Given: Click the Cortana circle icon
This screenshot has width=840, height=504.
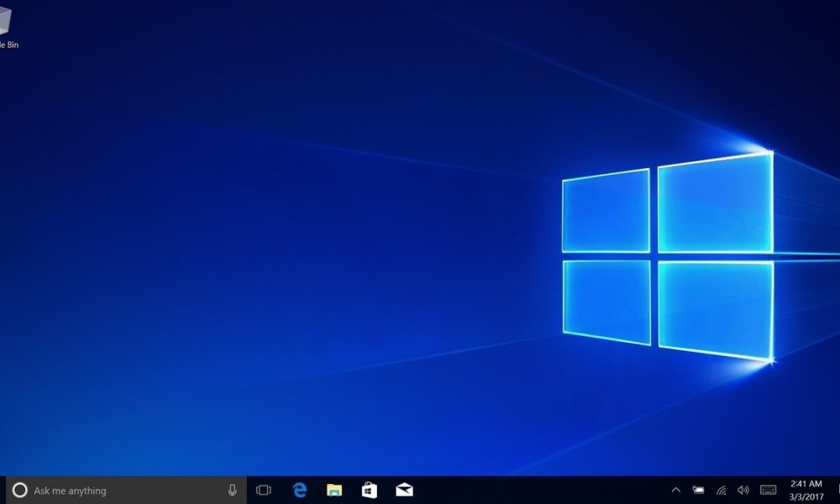Looking at the screenshot, I should click(20, 490).
